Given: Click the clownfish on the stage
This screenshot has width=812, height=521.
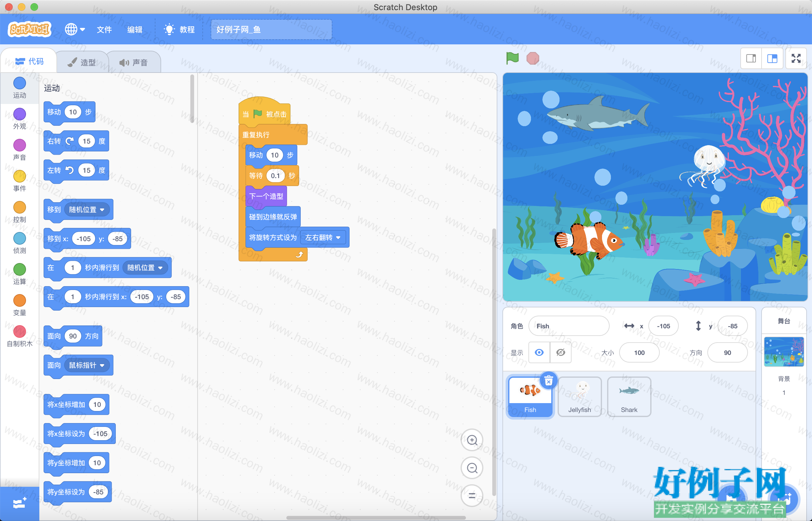Looking at the screenshot, I should 589,241.
